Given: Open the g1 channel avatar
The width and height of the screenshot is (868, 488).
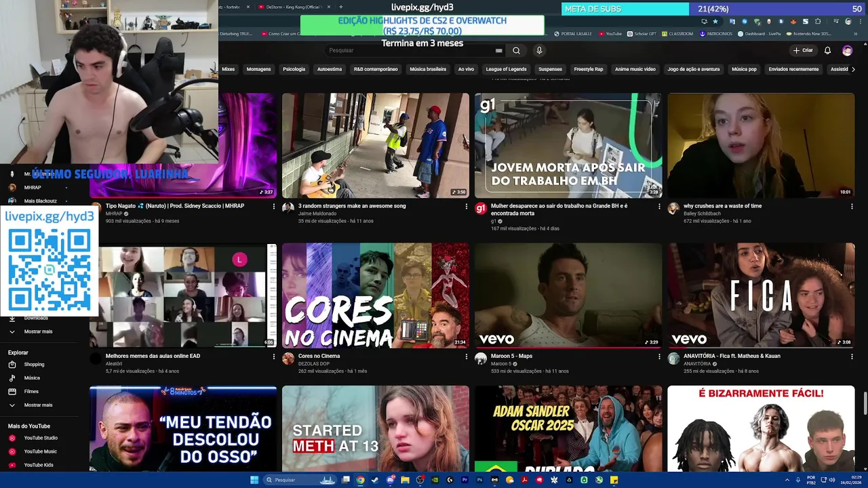Looking at the screenshot, I should tap(481, 208).
